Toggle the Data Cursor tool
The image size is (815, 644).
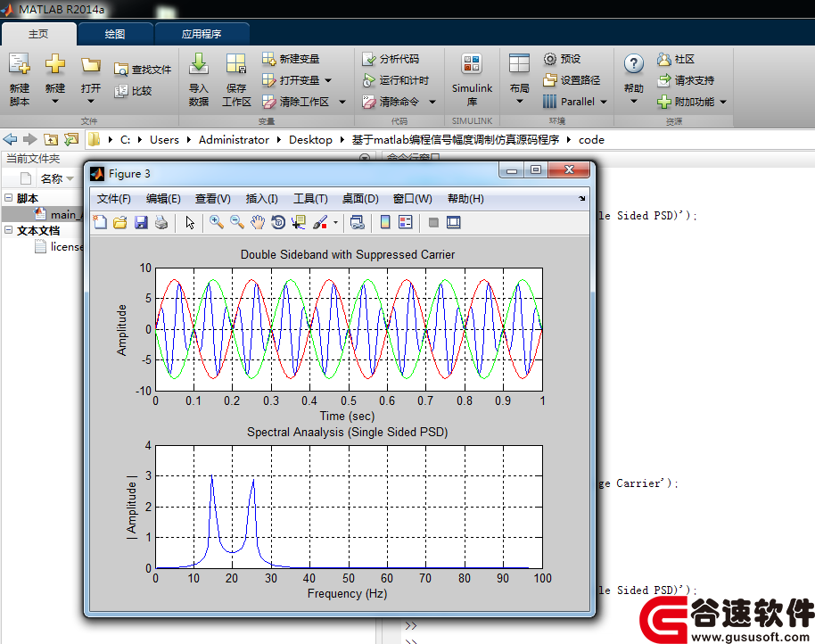point(299,222)
